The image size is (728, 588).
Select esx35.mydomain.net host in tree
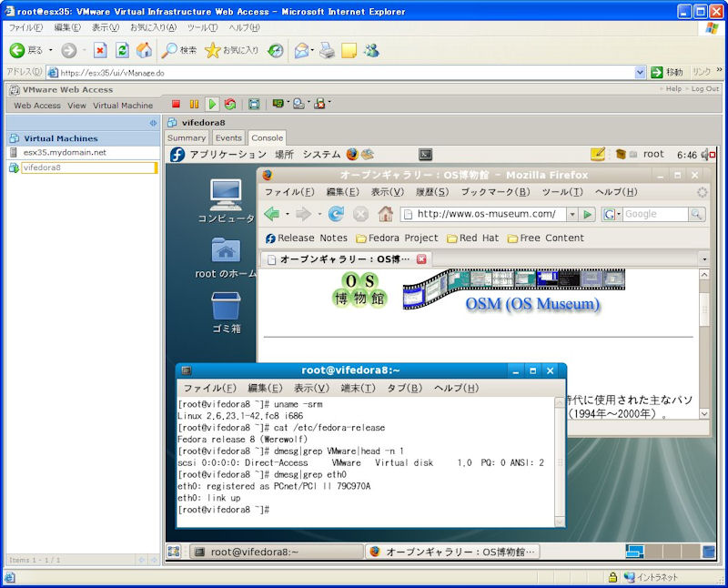(x=65, y=152)
